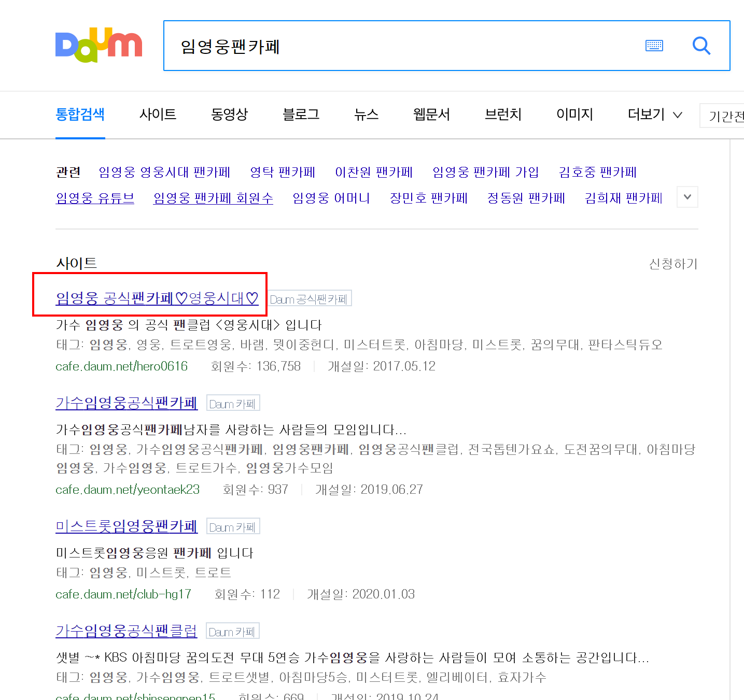Open the 브런치 tab
744x700 pixels.
[503, 114]
